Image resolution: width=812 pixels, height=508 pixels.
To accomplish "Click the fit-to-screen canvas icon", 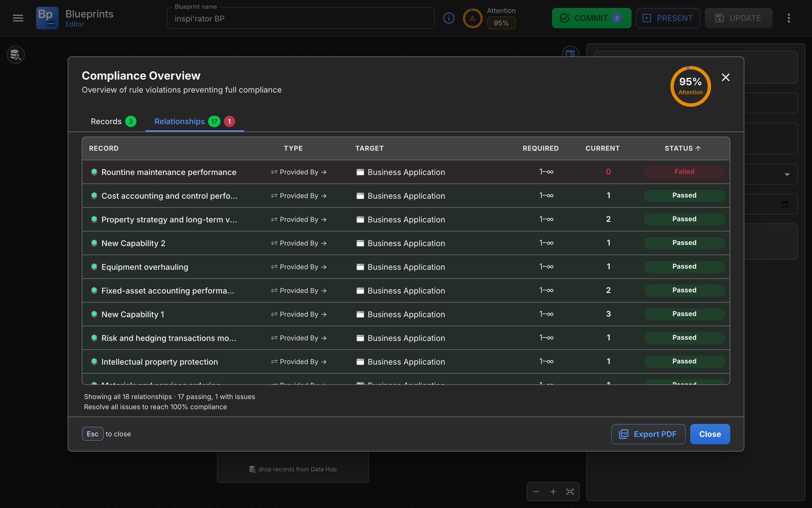I will coord(570,492).
